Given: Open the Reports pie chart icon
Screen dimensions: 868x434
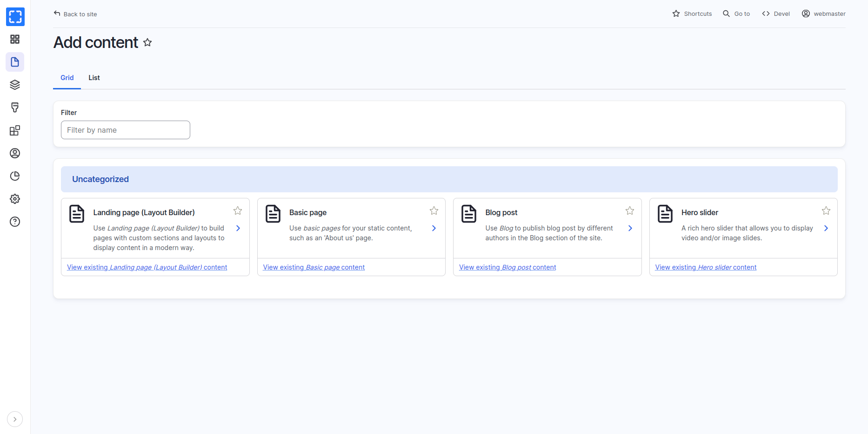Looking at the screenshot, I should pyautogui.click(x=15, y=176).
